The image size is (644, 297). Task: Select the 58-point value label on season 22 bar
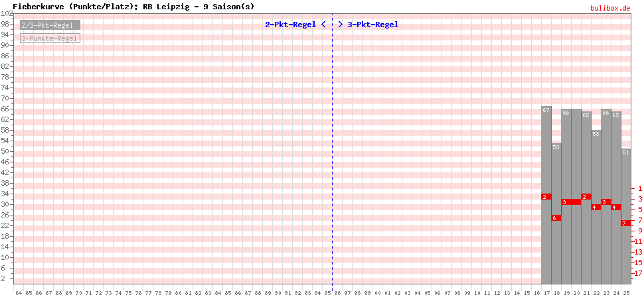point(596,134)
